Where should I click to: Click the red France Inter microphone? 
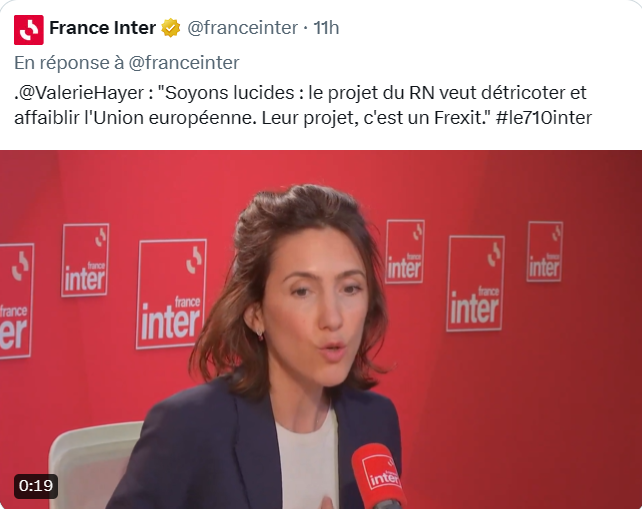(379, 476)
